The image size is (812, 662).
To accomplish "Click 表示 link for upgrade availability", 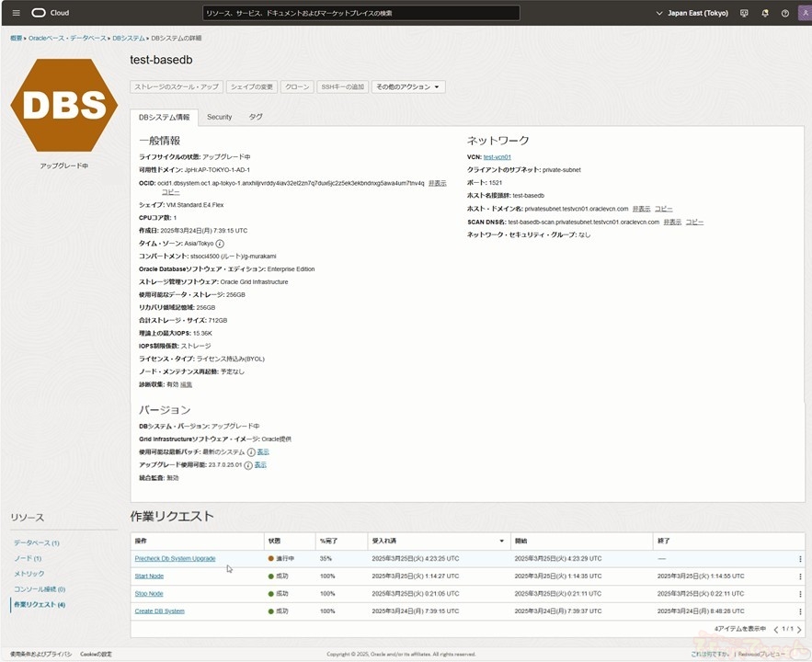I will (x=260, y=465).
